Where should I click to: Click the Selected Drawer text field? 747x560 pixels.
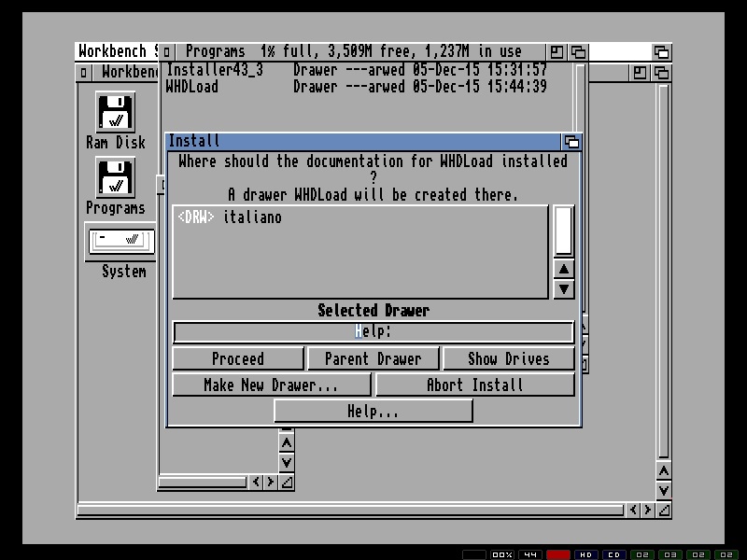coord(373,331)
